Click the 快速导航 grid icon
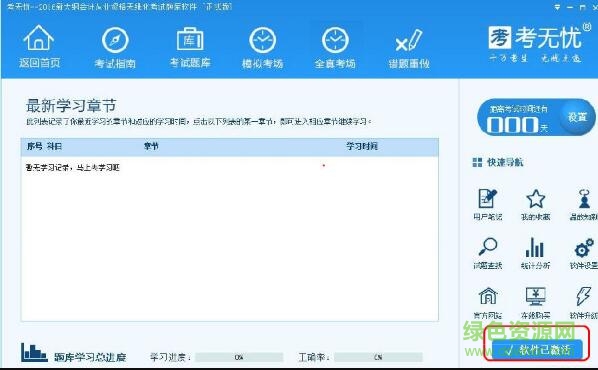 click(477, 162)
